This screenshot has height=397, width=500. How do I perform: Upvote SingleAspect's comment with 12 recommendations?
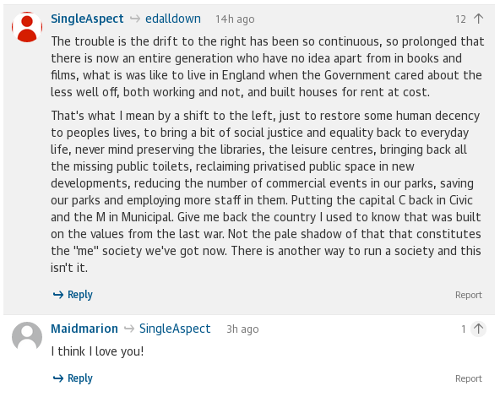click(x=479, y=19)
